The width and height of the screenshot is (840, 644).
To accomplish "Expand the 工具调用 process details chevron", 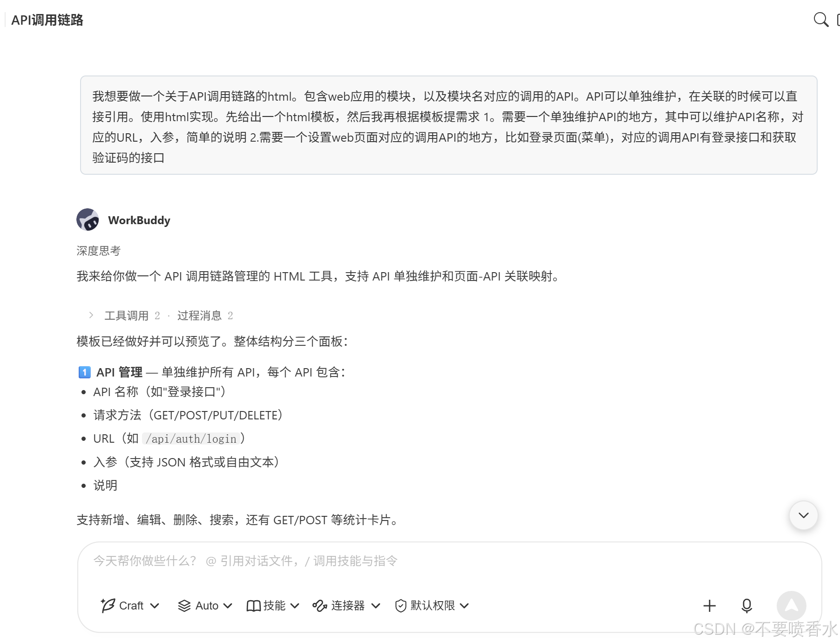I will [91, 315].
